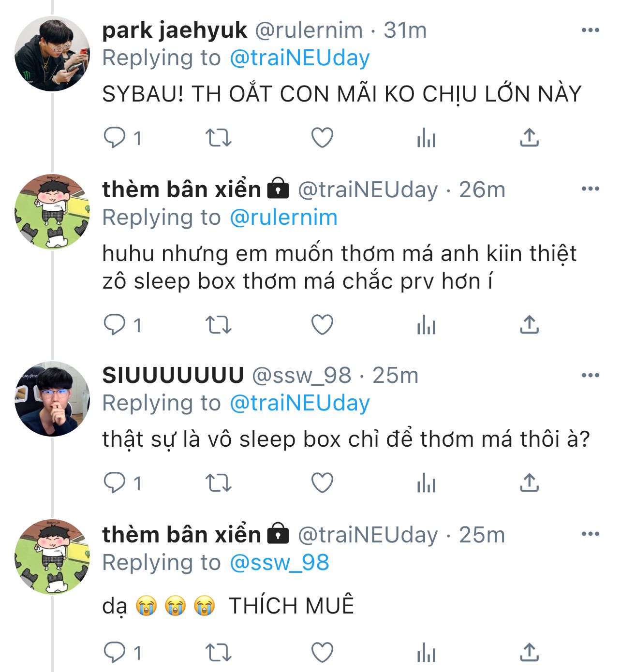Reply to the SIUUUUUUU tweet
The width and height of the screenshot is (621, 672).
115,483
